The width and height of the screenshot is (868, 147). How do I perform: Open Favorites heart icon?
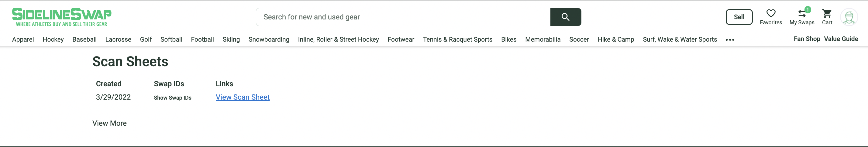coord(771,13)
